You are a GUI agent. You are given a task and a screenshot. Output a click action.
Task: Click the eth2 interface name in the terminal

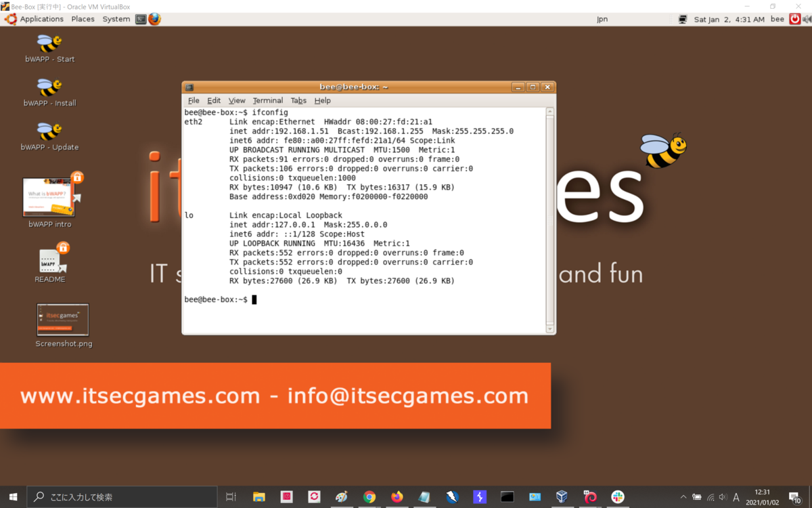194,122
